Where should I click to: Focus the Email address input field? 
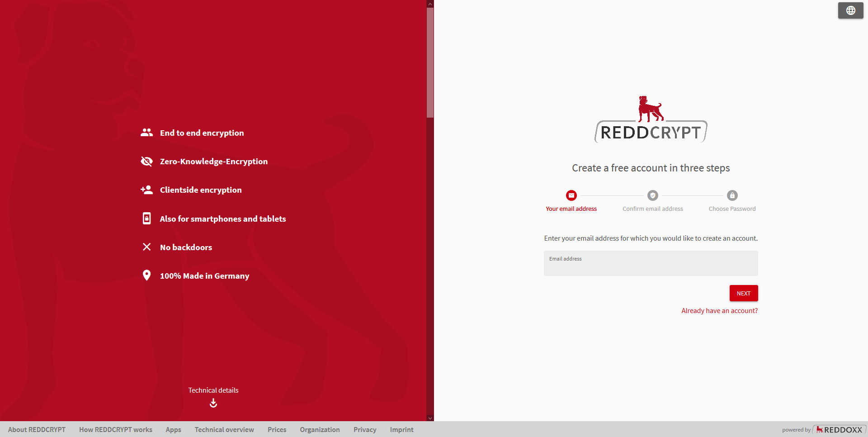click(x=651, y=263)
